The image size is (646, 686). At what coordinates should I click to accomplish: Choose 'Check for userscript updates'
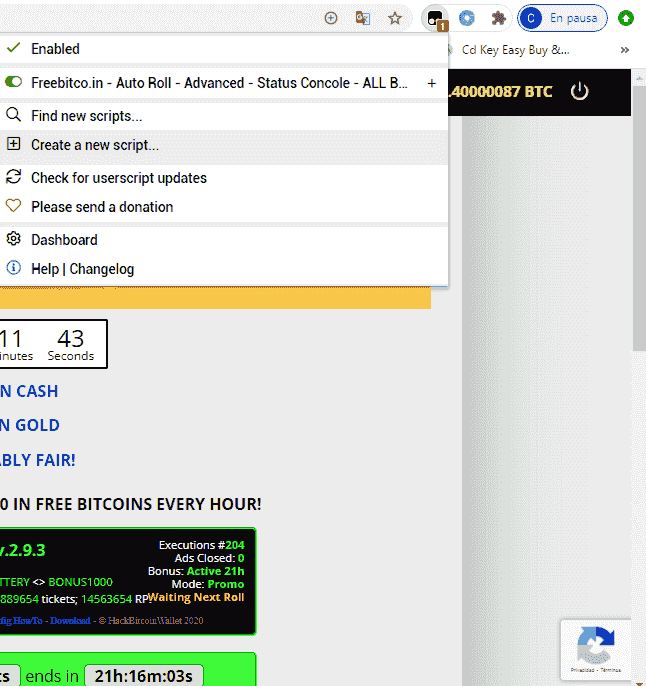point(224,178)
